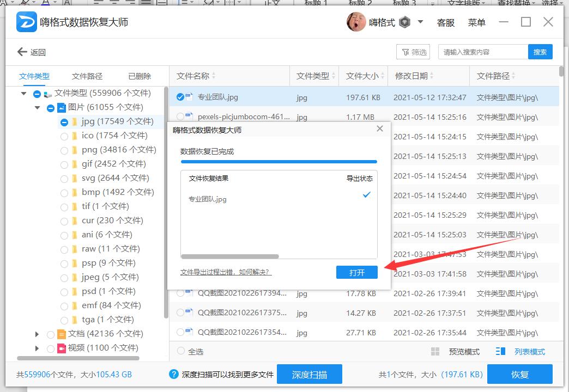Click the 图片 category picture icon
This screenshot has height=392, width=569.
62,107
